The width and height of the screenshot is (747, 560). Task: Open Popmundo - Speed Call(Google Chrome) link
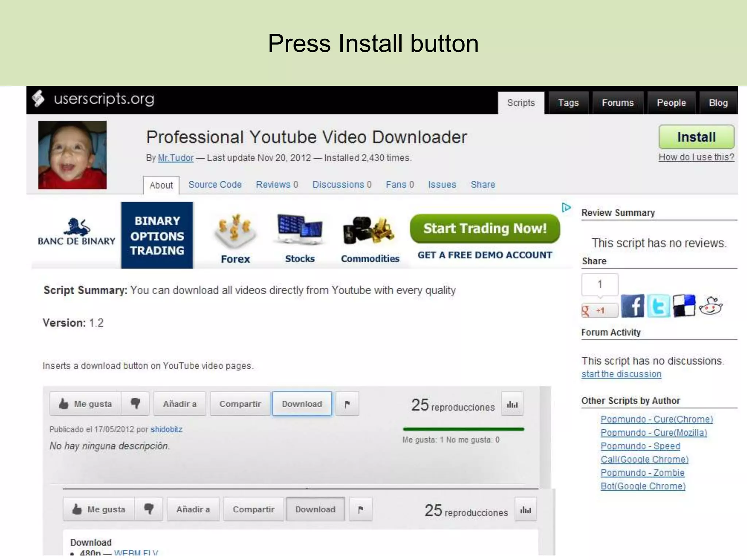click(x=645, y=453)
